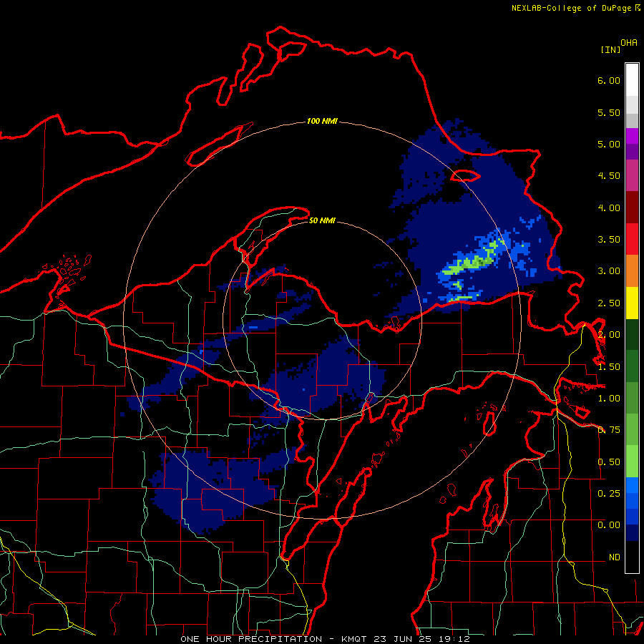Click the 1.00 legend value
The width and height of the screenshot is (644, 644).
[609, 399]
